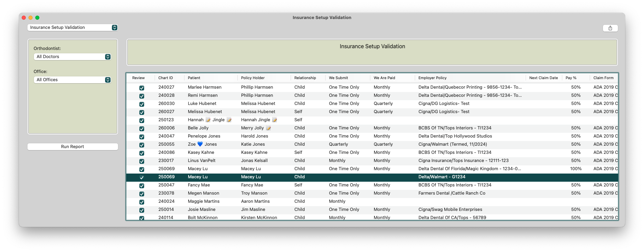Toggle review checkbox for Penelope Jones
This screenshot has width=644, height=252.
click(142, 137)
